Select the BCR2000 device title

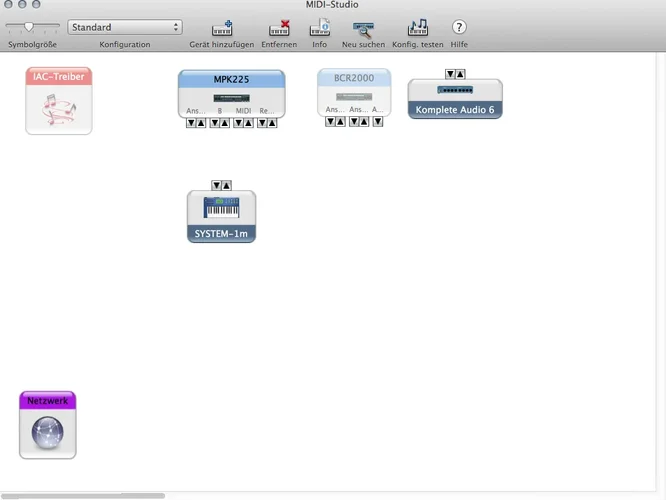(x=354, y=78)
